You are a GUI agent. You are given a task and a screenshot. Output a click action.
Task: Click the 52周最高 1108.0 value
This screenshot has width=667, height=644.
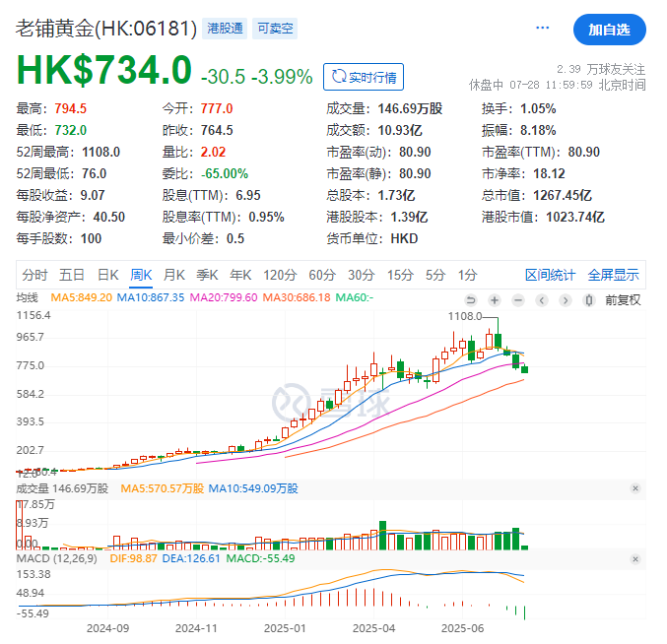pos(100,153)
